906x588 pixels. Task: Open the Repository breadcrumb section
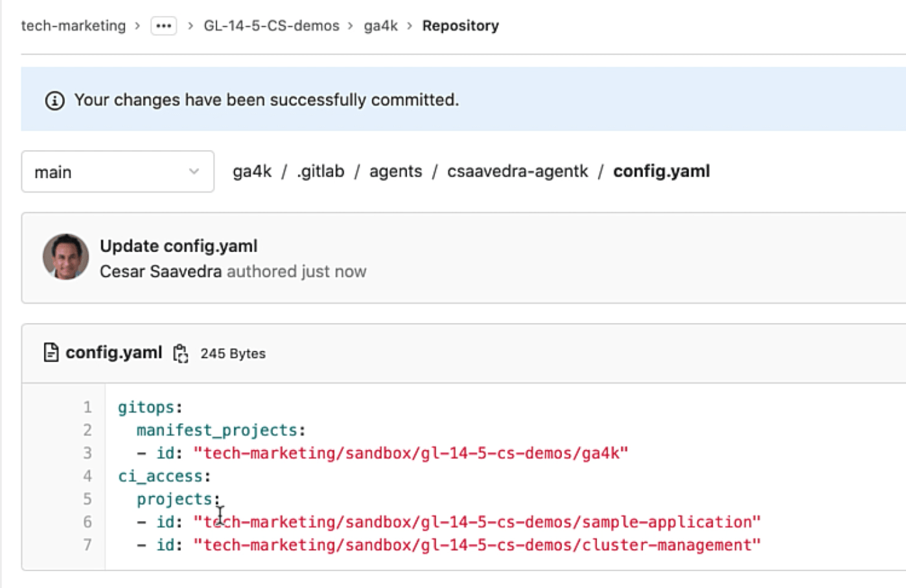(460, 25)
